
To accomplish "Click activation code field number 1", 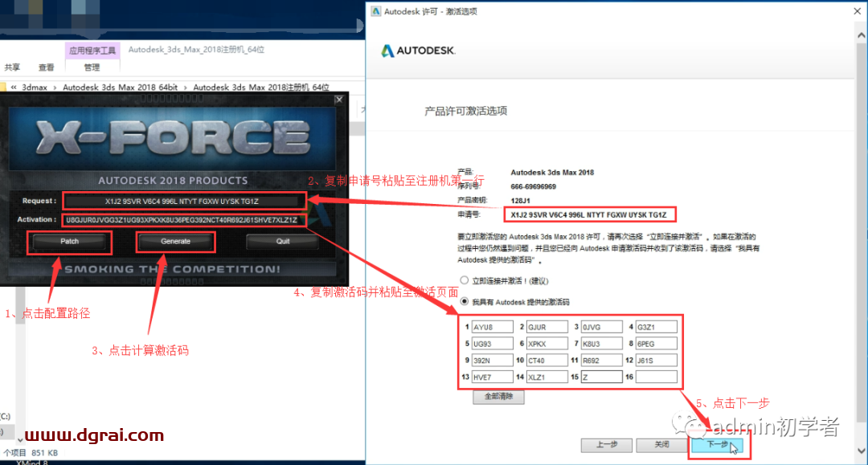I will [492, 328].
